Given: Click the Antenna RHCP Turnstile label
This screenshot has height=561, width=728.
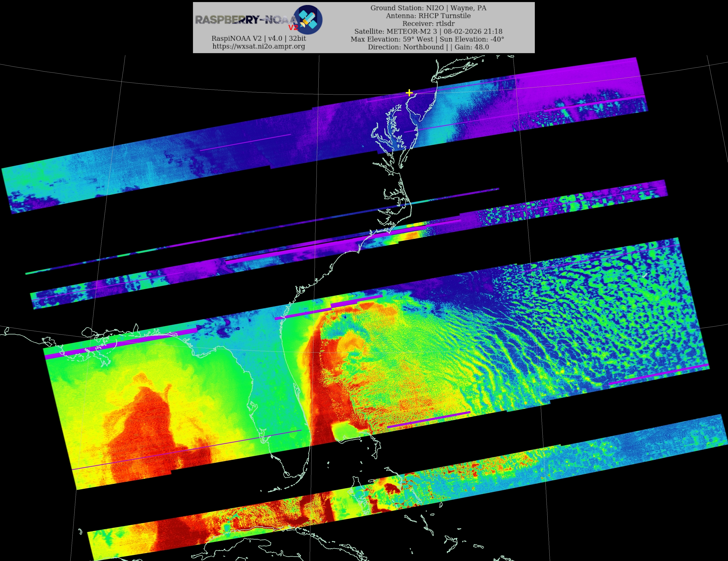Looking at the screenshot, I should 428,16.
